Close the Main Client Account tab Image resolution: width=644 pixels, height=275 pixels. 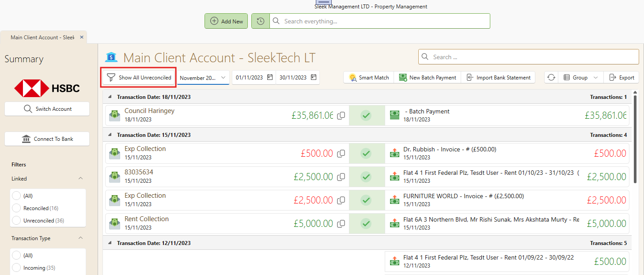coord(82,38)
